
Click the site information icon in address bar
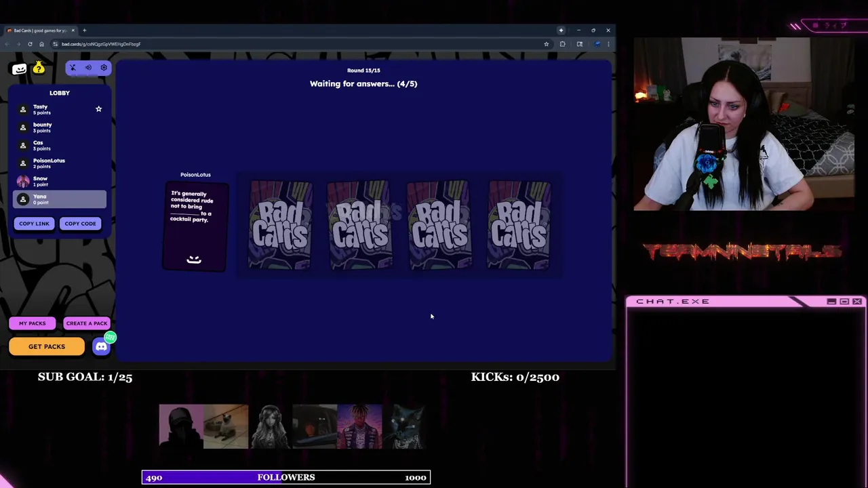point(56,44)
